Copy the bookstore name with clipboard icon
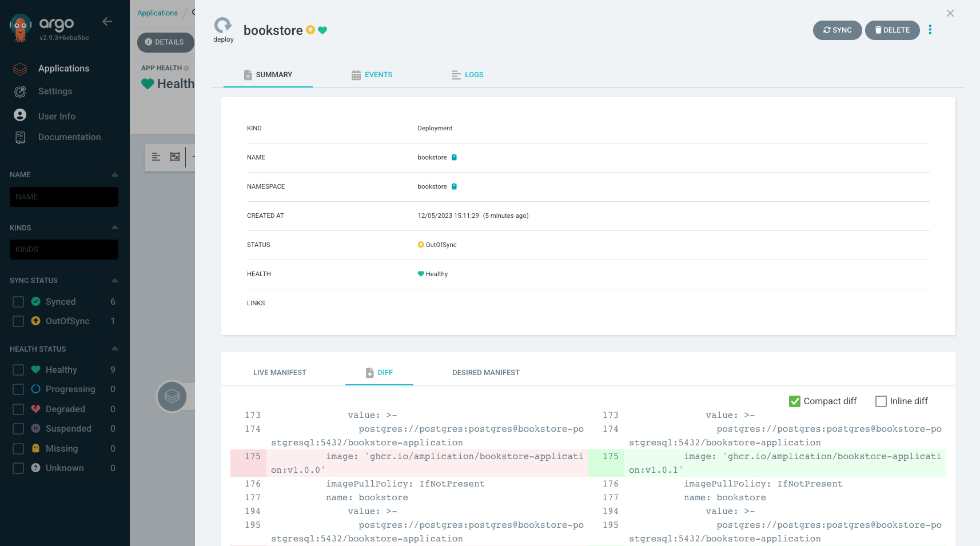980x546 pixels. 454,157
